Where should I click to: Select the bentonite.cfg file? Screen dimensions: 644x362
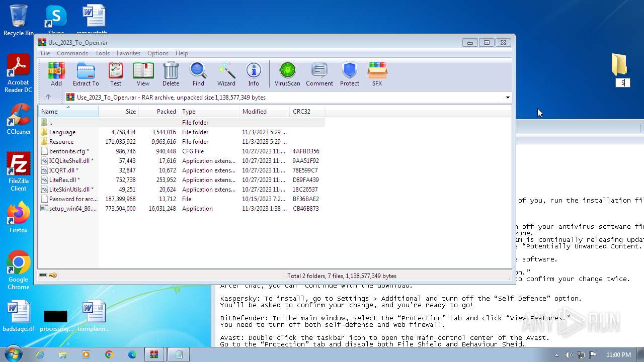tap(182, 151)
